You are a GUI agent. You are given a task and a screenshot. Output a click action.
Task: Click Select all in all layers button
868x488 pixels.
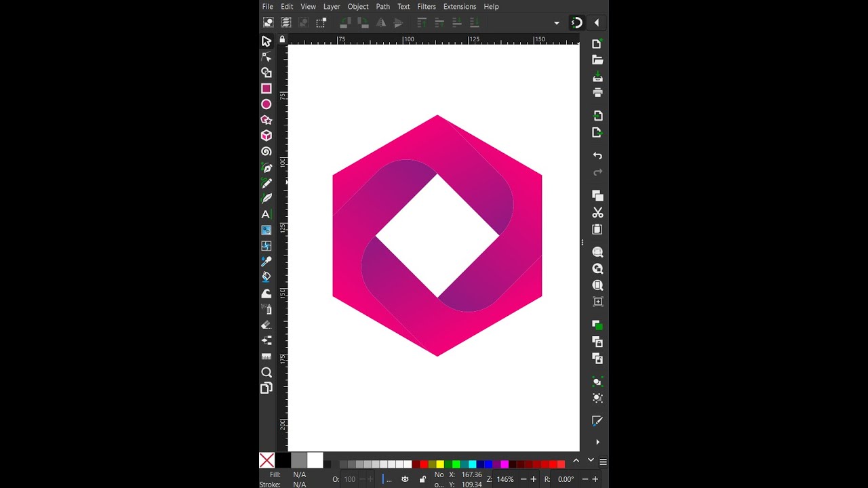tap(286, 22)
